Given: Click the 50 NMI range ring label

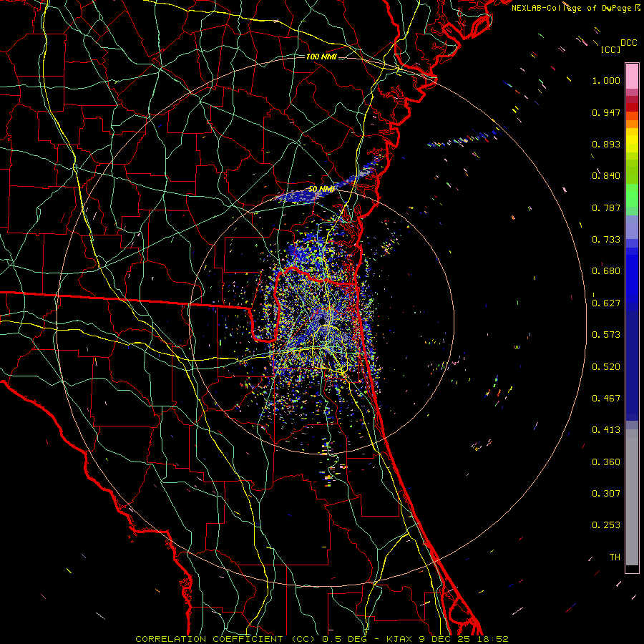Looking at the screenshot, I should (x=321, y=189).
